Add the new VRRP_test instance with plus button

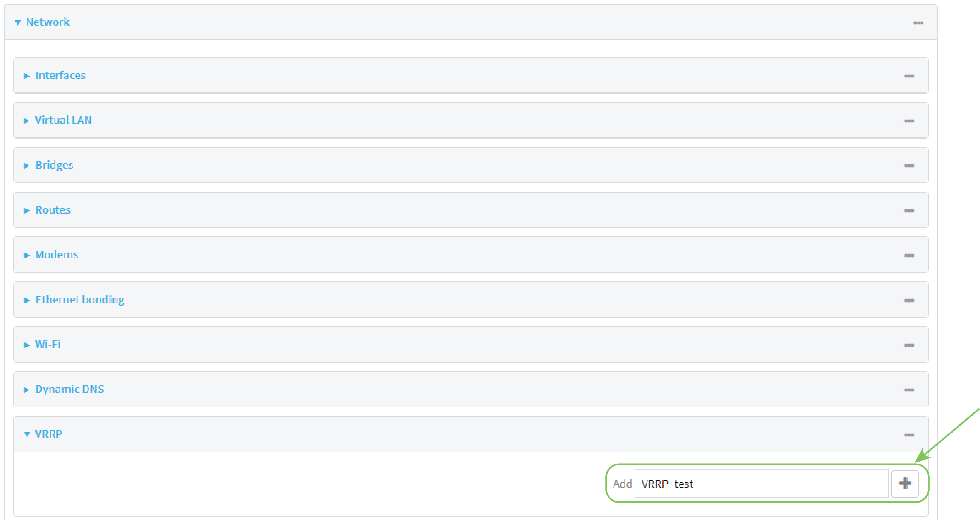pos(905,483)
